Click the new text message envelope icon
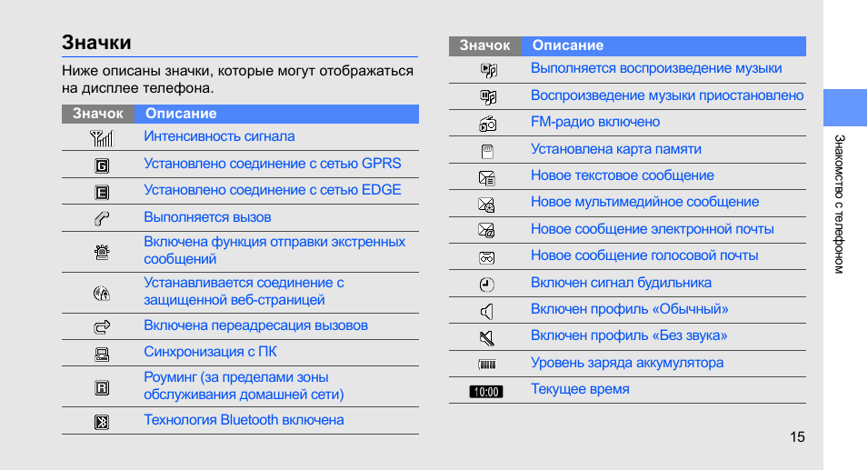Image resolution: width=868 pixels, height=470 pixels. (486, 177)
